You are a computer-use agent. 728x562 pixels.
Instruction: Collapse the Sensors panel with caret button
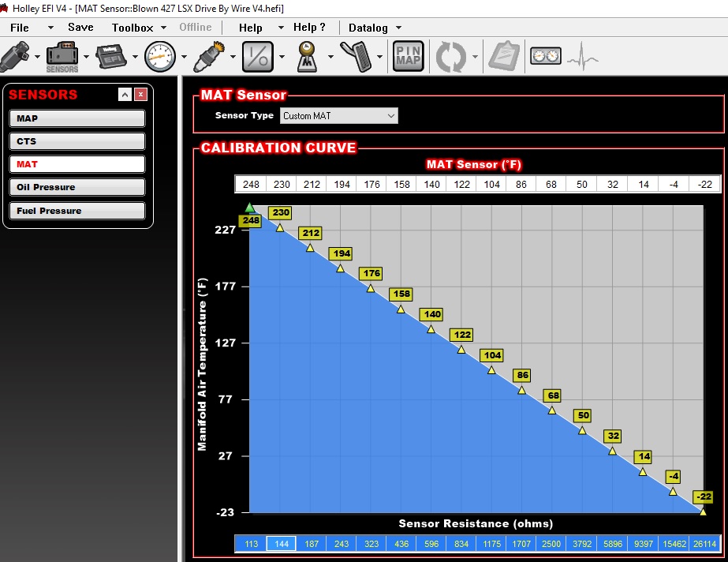pyautogui.click(x=125, y=95)
